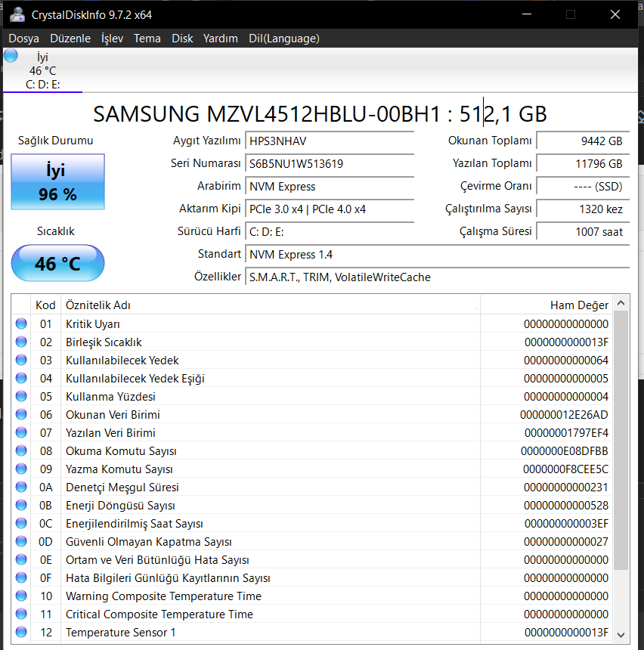Click the Aygıt Yazılımı field HPS3NHAV
The height and width of the screenshot is (650, 644).
(330, 141)
